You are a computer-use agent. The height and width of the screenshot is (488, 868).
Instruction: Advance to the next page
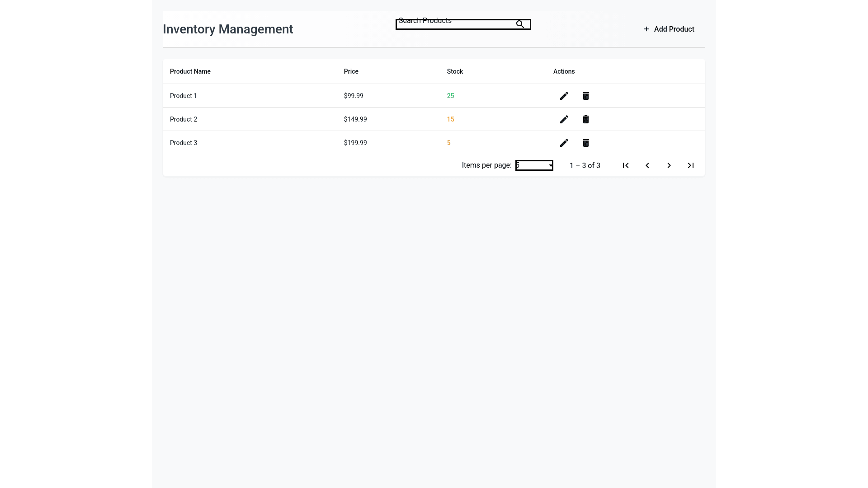tap(669, 165)
